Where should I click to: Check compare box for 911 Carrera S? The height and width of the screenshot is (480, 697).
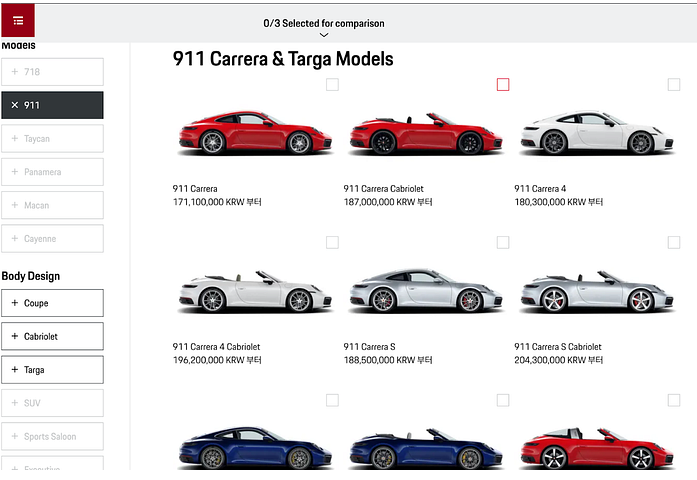pyautogui.click(x=503, y=242)
